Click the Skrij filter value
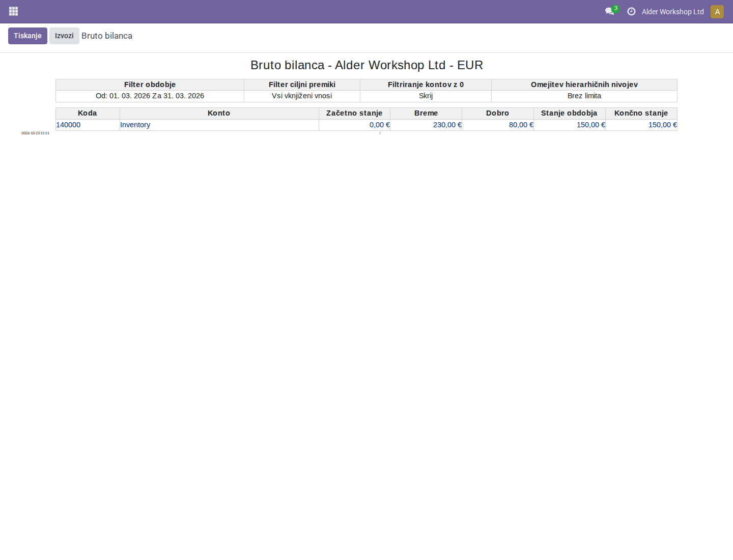Viewport: 733px width, 560px height. (426, 96)
